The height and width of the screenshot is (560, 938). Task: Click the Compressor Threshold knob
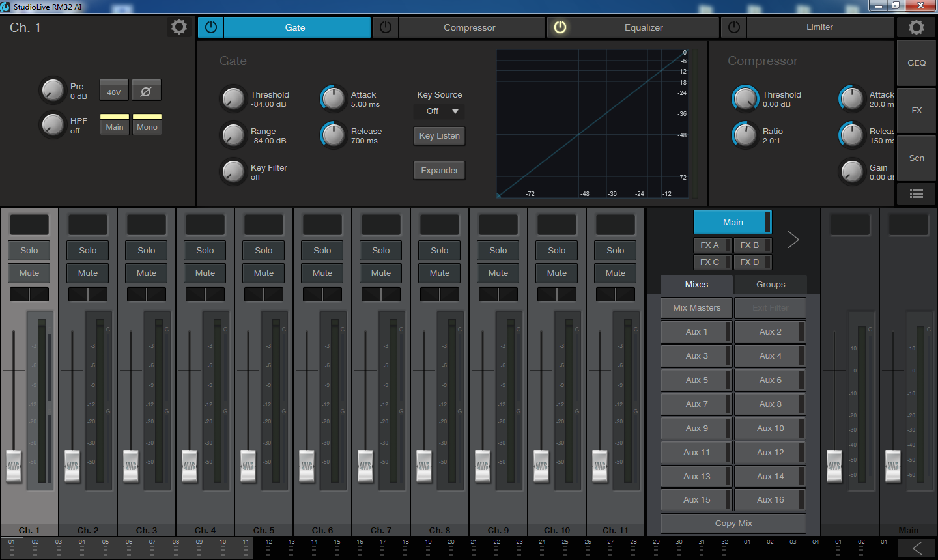745,99
